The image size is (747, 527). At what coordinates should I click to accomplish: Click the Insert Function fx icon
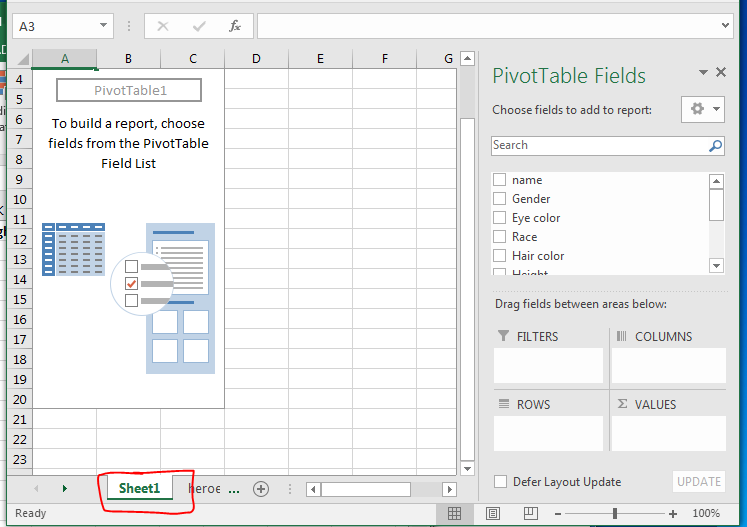click(235, 26)
